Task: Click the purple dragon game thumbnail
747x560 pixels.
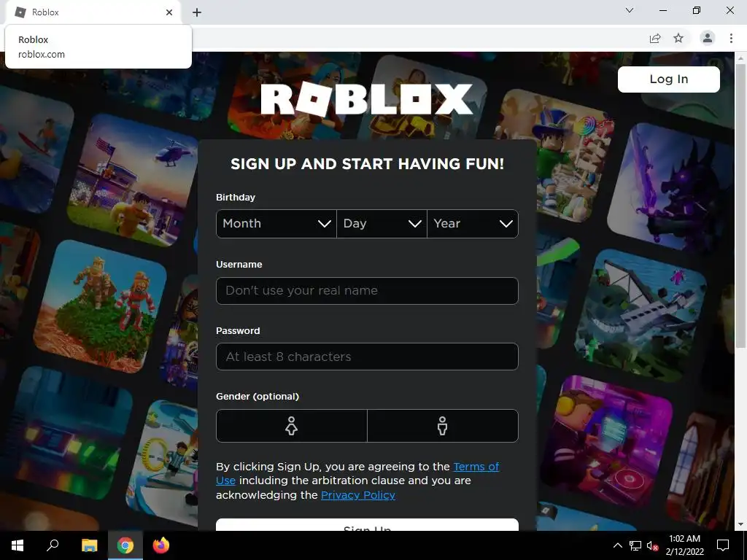Action: [672, 188]
